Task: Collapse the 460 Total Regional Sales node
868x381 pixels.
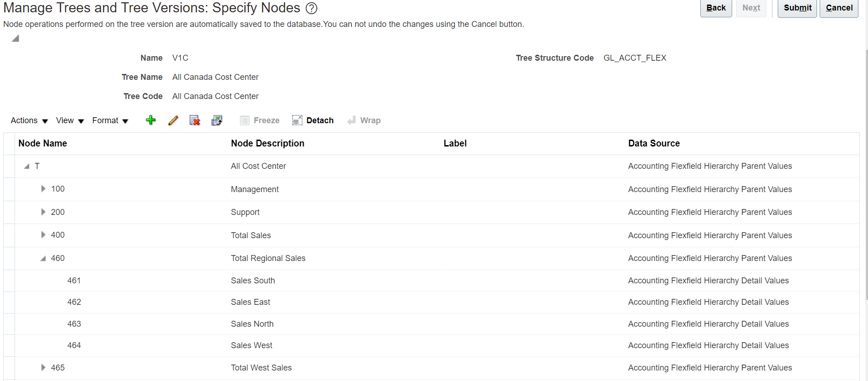Action: tap(42, 258)
